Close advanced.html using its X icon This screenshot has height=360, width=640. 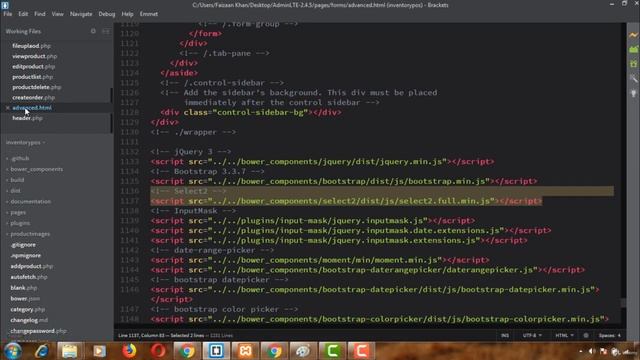[7, 108]
